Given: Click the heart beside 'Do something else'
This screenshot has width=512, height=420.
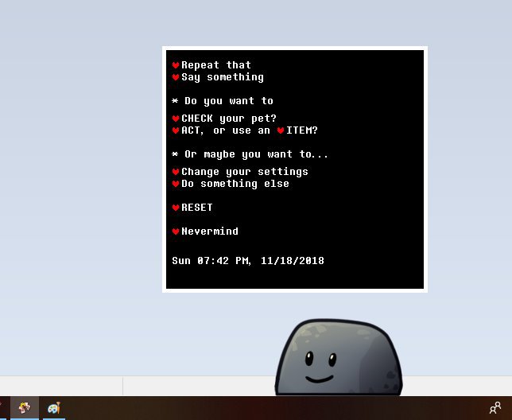Looking at the screenshot, I should pos(176,184).
